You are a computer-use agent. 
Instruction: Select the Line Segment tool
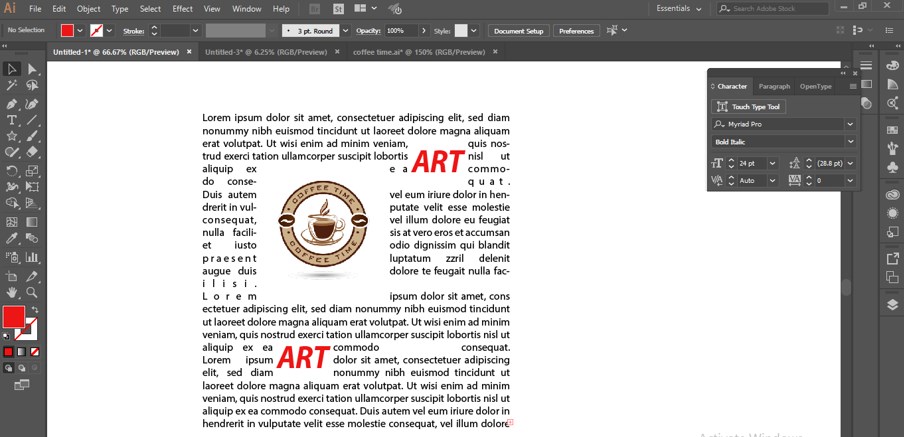coord(32,120)
